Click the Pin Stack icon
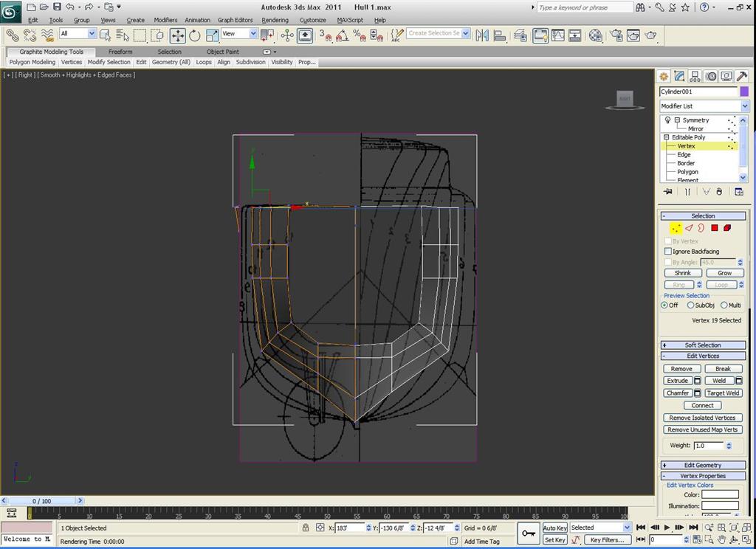Viewport: 756px width, 549px height. pos(667,191)
